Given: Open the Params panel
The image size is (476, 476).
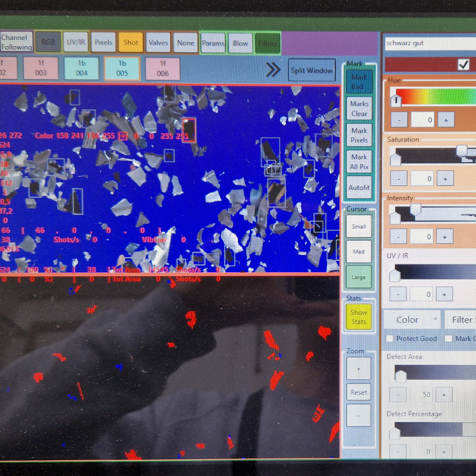Looking at the screenshot, I should click(213, 43).
